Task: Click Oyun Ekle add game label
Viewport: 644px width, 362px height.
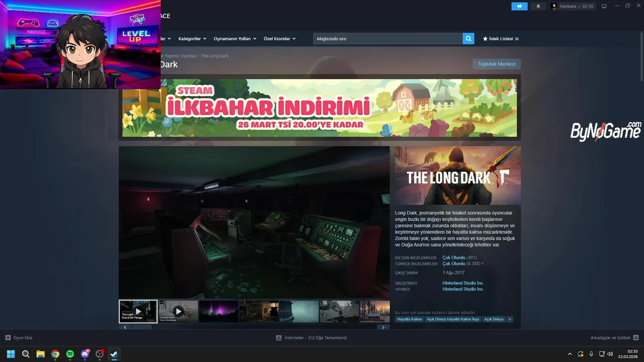Action: coord(23,337)
